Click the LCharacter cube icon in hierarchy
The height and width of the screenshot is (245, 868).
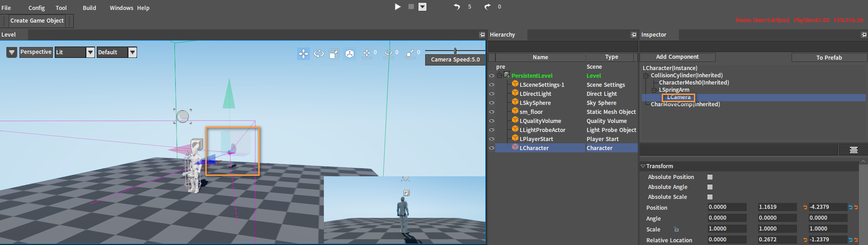coord(515,147)
